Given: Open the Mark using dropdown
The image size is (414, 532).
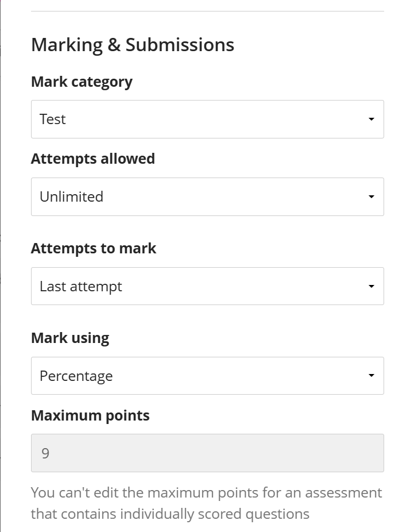Looking at the screenshot, I should pyautogui.click(x=207, y=376).
